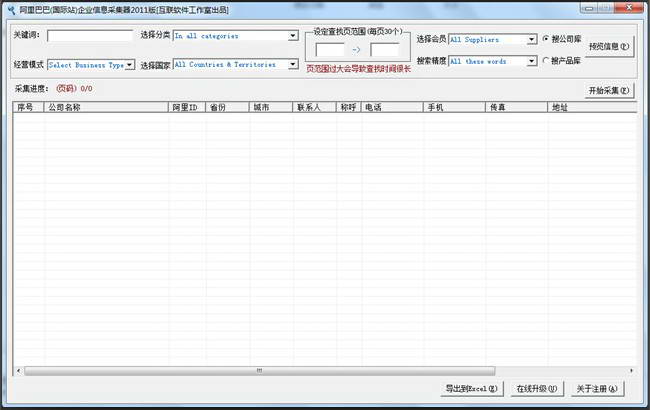Click the 手机 column header
The width and height of the screenshot is (650, 410).
coord(454,107)
